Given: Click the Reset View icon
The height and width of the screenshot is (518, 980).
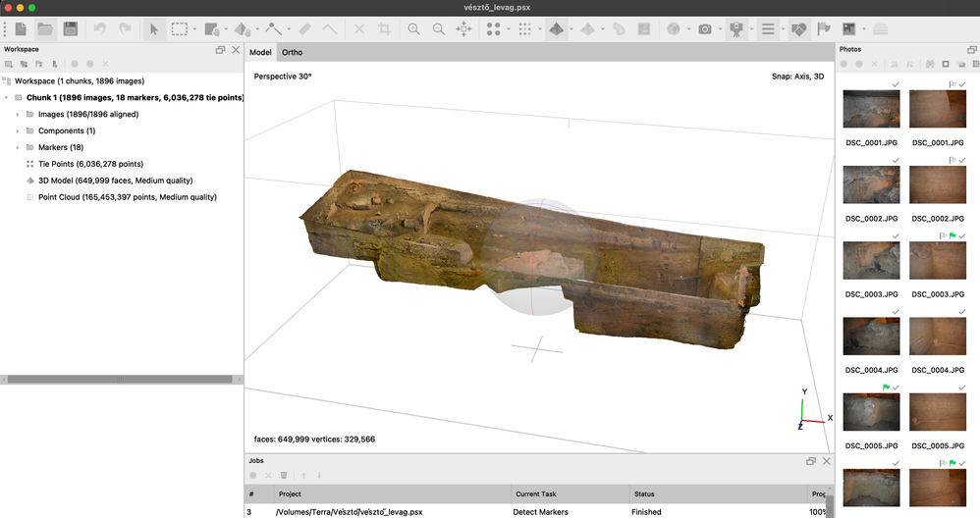Looking at the screenshot, I should coord(463,29).
